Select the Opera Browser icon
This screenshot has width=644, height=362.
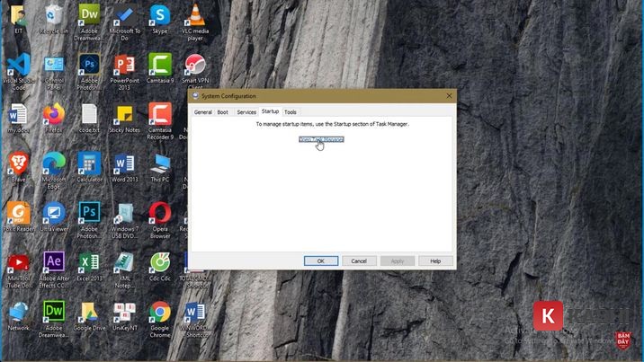tap(160, 220)
